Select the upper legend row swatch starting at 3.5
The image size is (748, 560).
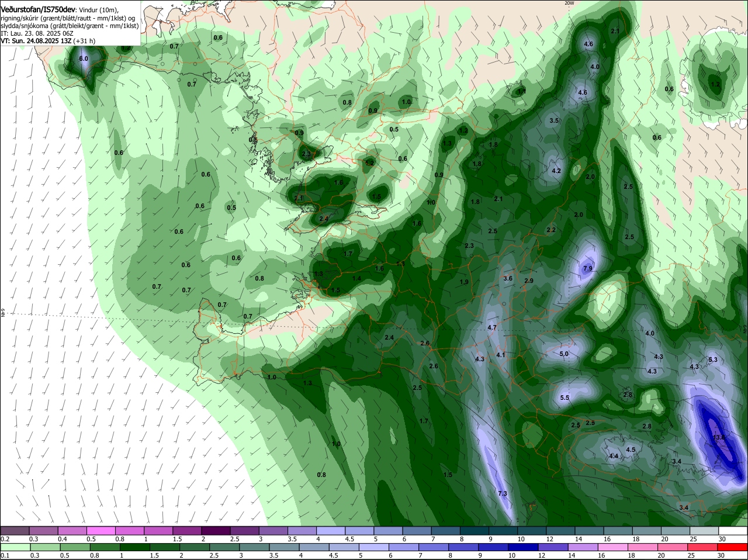tap(302, 531)
